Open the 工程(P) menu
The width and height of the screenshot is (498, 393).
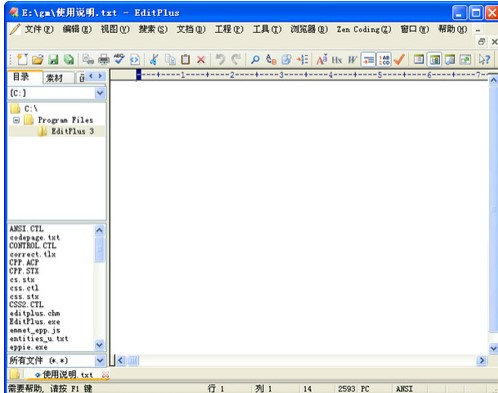[x=229, y=29]
